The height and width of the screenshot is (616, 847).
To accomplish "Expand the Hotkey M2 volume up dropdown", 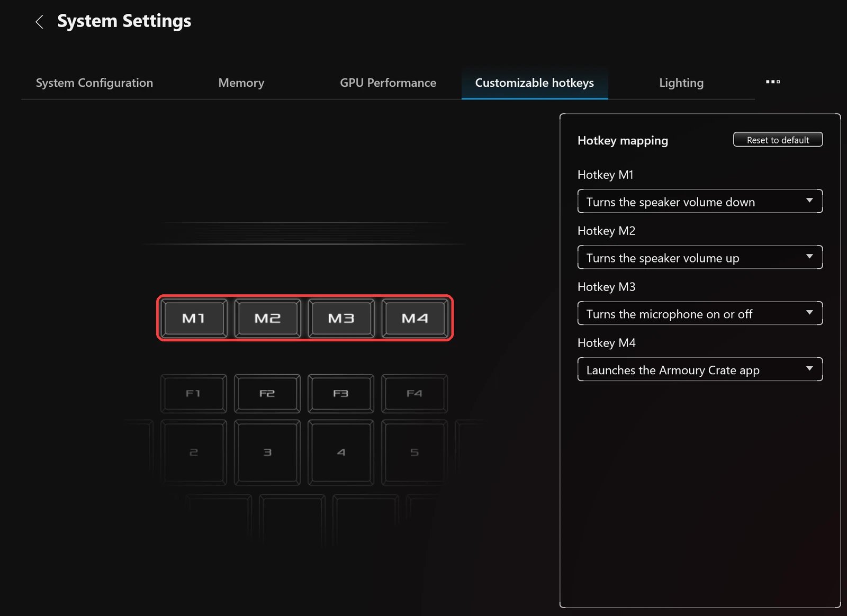I will coord(700,258).
